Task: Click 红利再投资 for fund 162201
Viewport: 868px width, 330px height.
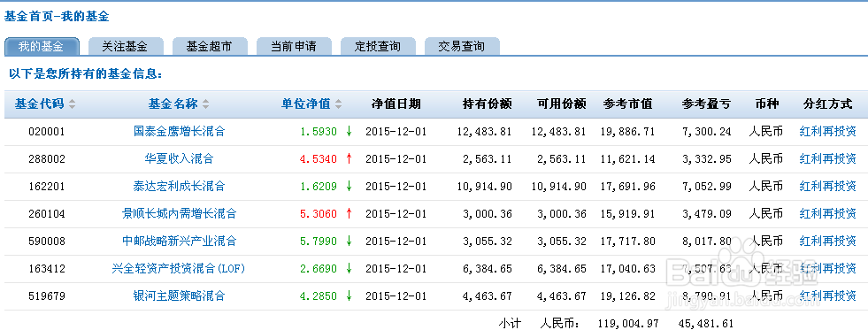Action: pos(827,187)
